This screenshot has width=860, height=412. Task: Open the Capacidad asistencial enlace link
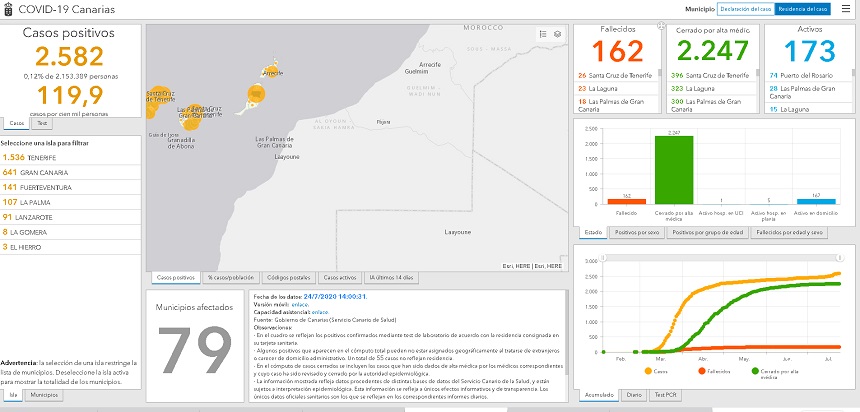[320, 312]
